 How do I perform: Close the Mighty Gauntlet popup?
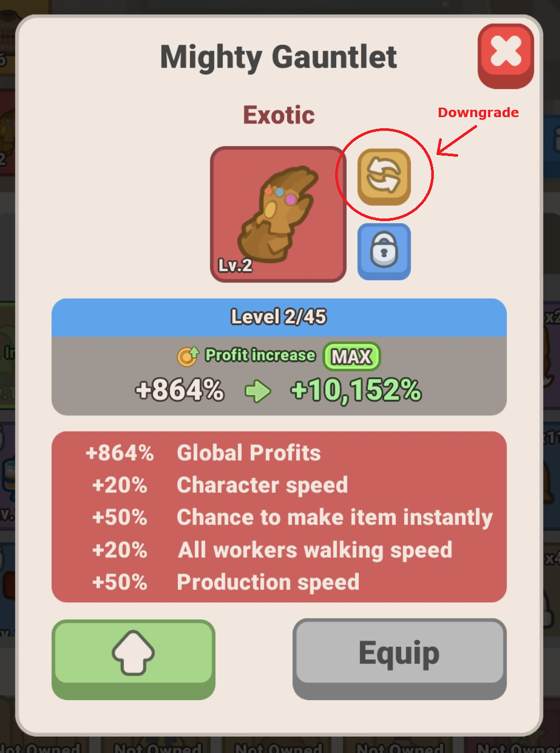pos(506,56)
